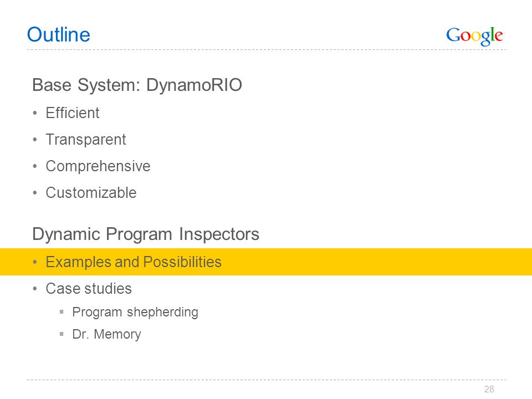Click the Customizable bullet item
Screen dimensions: 532x399
[x=91, y=193]
